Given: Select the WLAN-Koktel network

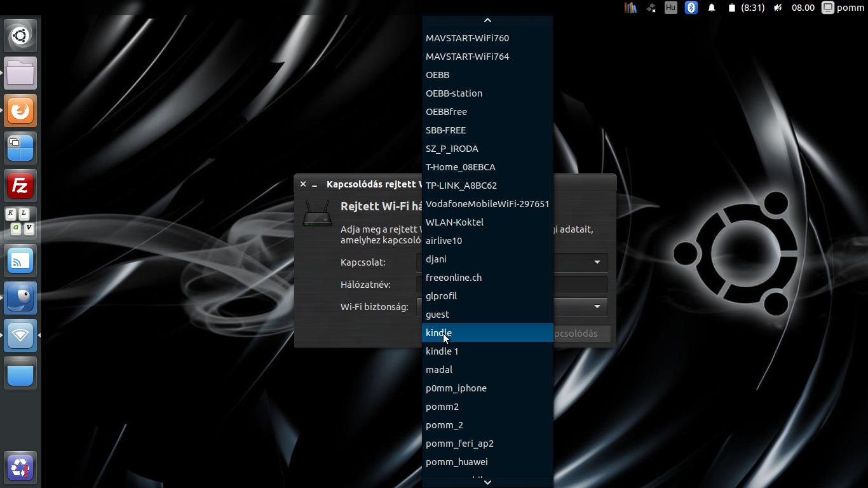Looking at the screenshot, I should [x=488, y=222].
